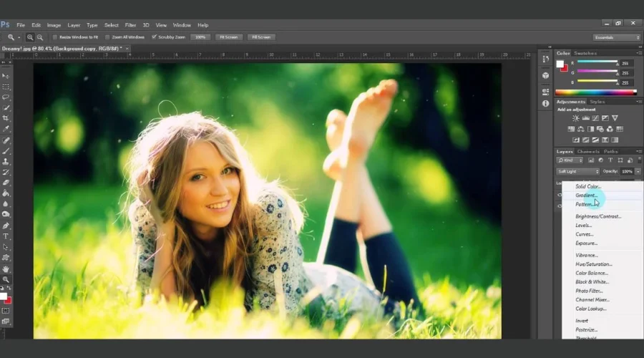This screenshot has width=644, height=358.
Task: Add Levels adjustment via histogram icon
Action: (585, 118)
